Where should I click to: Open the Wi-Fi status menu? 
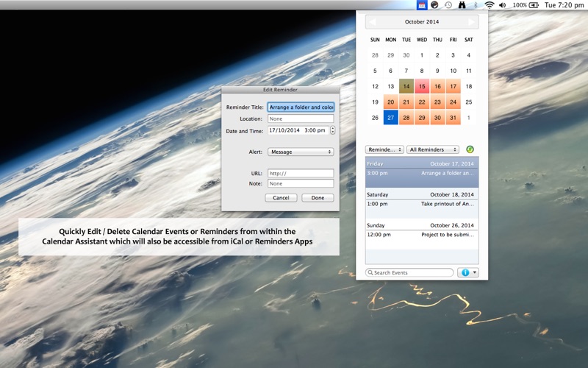tap(490, 5)
